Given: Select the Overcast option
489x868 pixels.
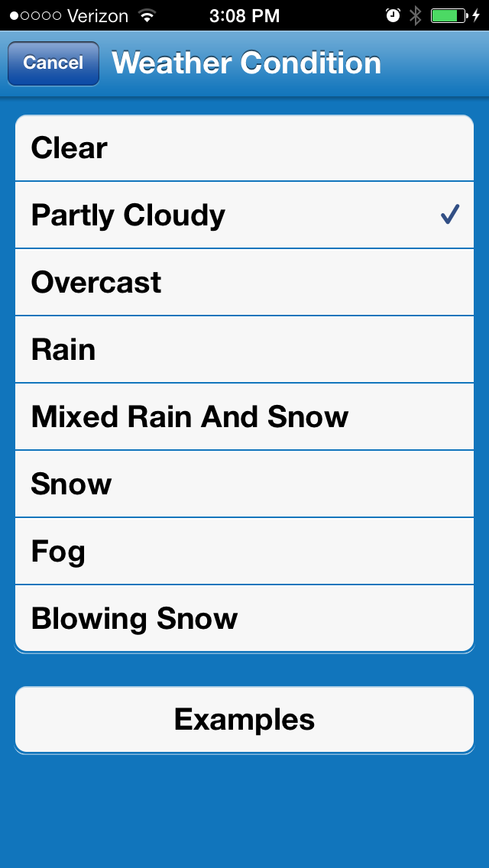Looking at the screenshot, I should tap(244, 283).
